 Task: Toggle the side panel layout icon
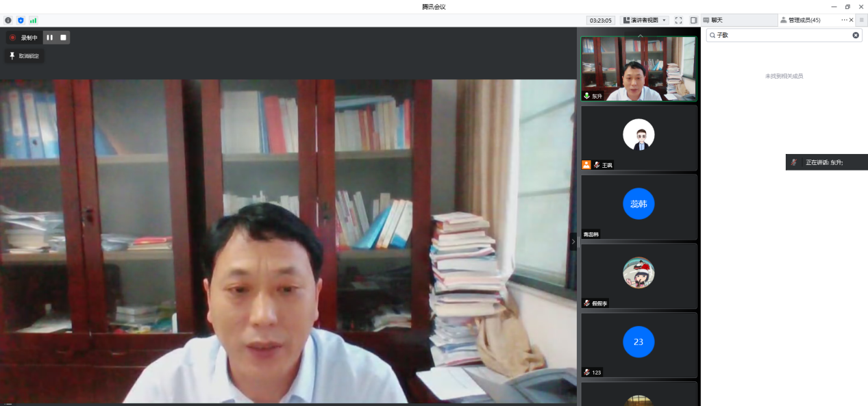pyautogui.click(x=693, y=21)
